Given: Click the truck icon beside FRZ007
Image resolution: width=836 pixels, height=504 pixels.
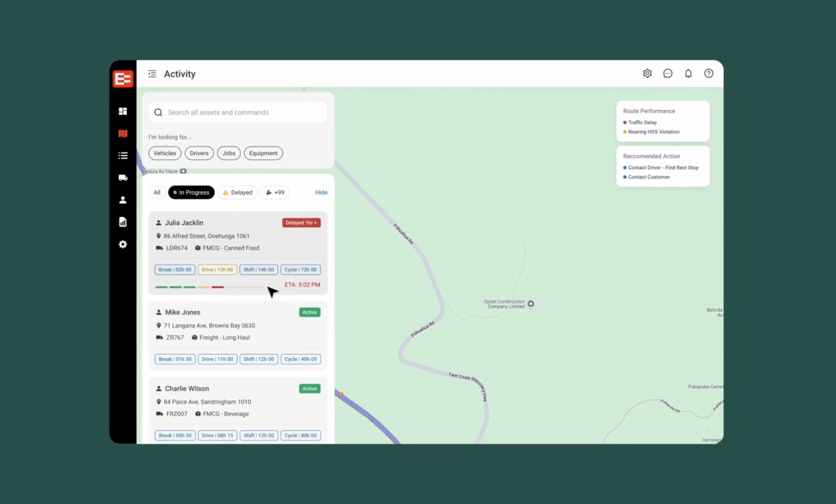Looking at the screenshot, I should (159, 414).
